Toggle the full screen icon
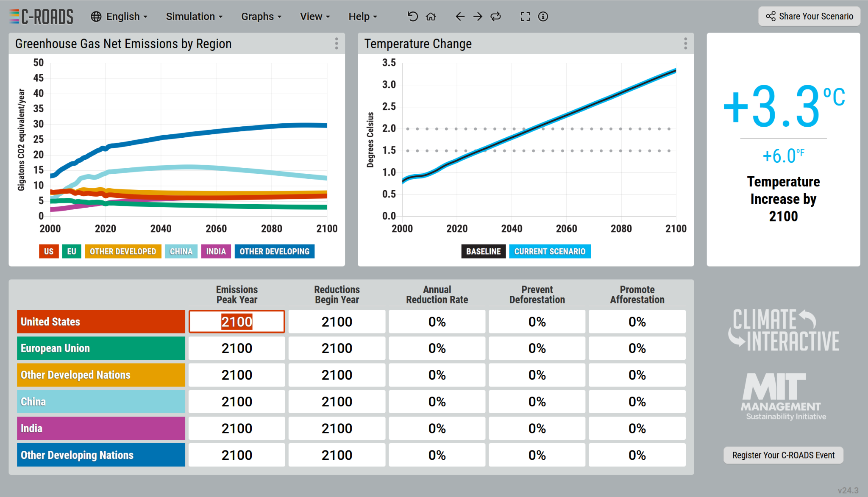The width and height of the screenshot is (868, 497). 525,17
